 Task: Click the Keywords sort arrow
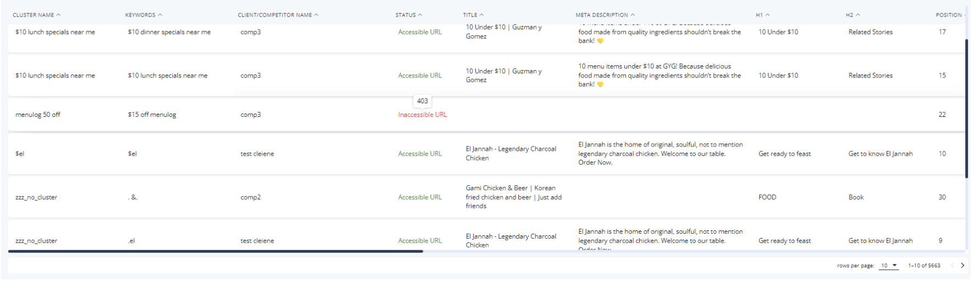tap(160, 15)
